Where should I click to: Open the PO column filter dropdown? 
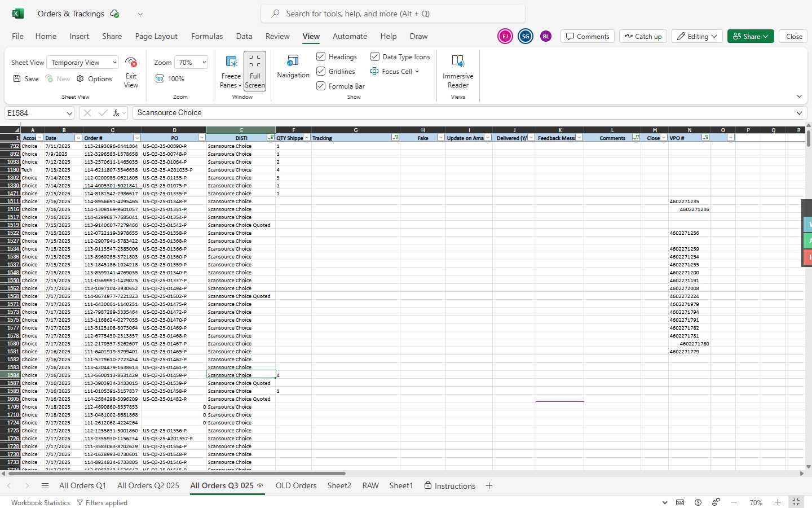pyautogui.click(x=202, y=138)
